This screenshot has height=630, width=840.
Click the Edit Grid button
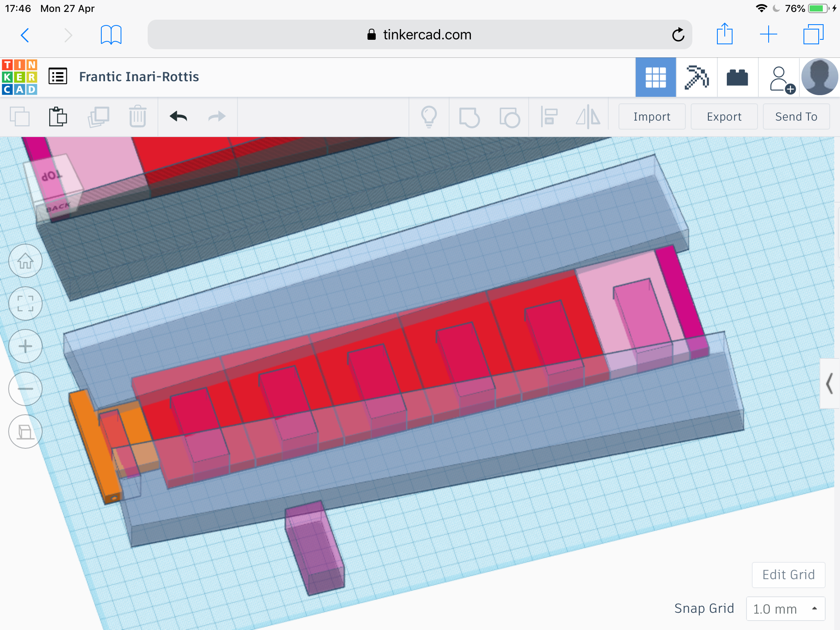coord(788,575)
